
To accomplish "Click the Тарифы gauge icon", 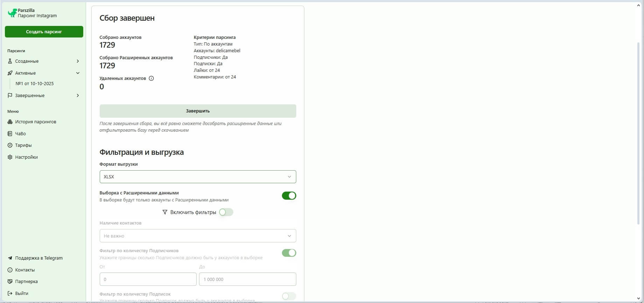I will [10, 145].
